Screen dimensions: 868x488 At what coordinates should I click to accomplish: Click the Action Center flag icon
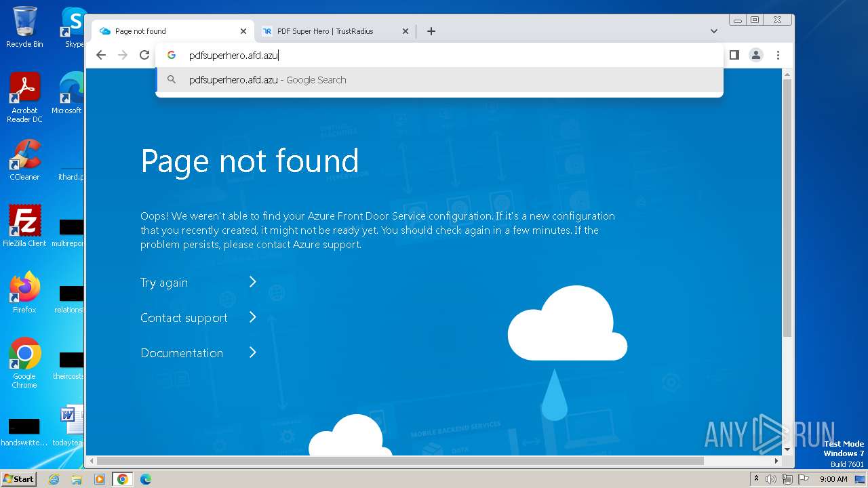[x=804, y=479]
